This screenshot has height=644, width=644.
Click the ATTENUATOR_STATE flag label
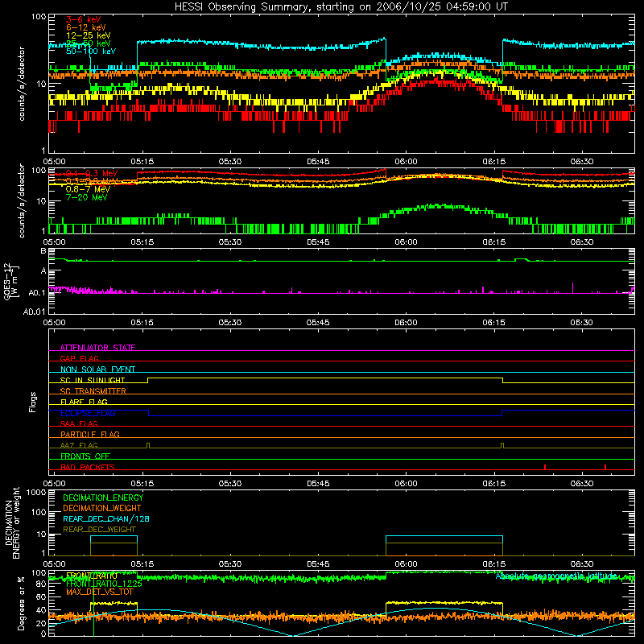click(x=97, y=348)
